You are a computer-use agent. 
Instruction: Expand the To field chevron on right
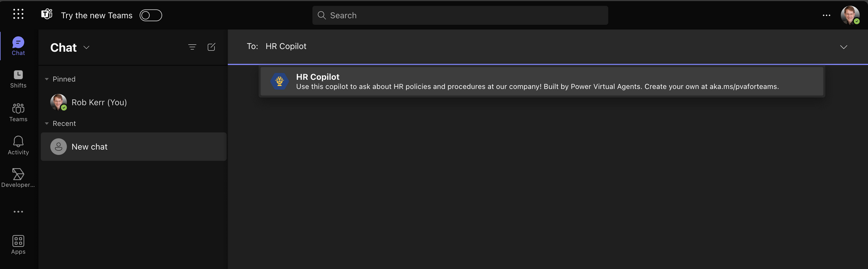click(x=843, y=47)
